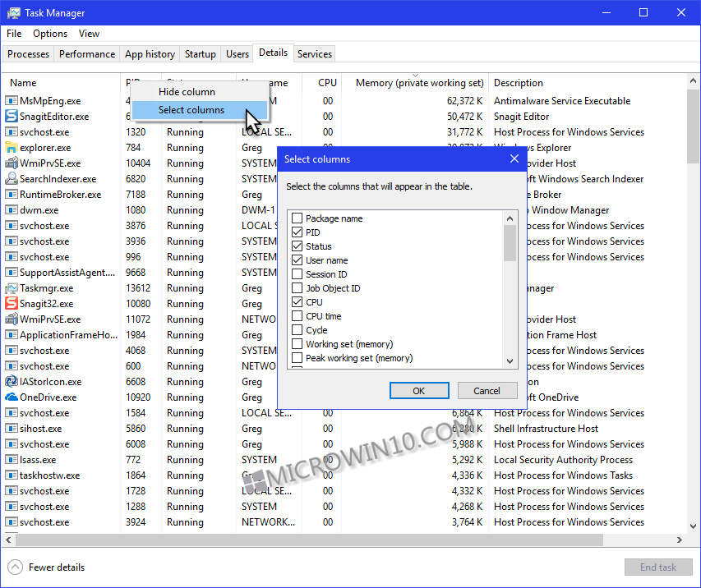Choose Select columns from context menu
The width and height of the screenshot is (701, 588).
200,110
